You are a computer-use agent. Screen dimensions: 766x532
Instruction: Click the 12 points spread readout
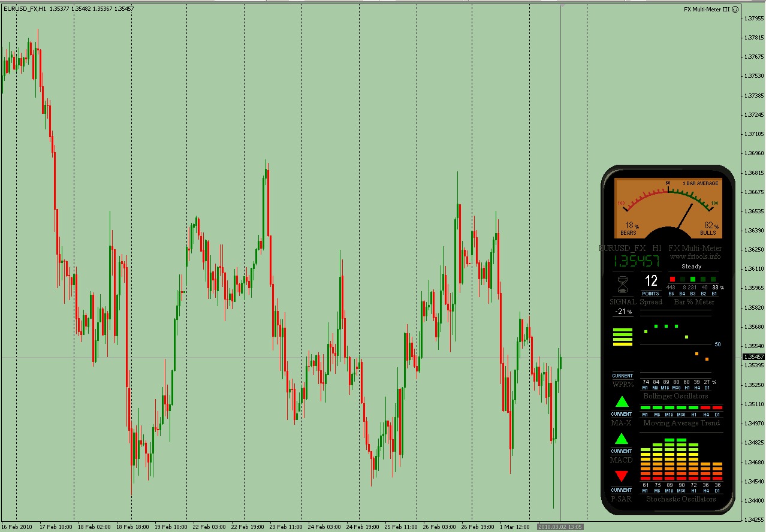[x=651, y=281]
